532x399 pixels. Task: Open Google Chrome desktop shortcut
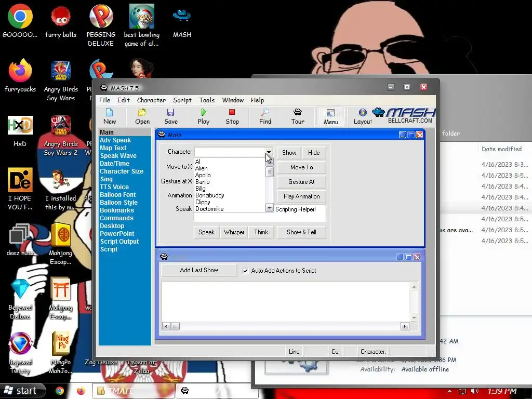(x=20, y=21)
